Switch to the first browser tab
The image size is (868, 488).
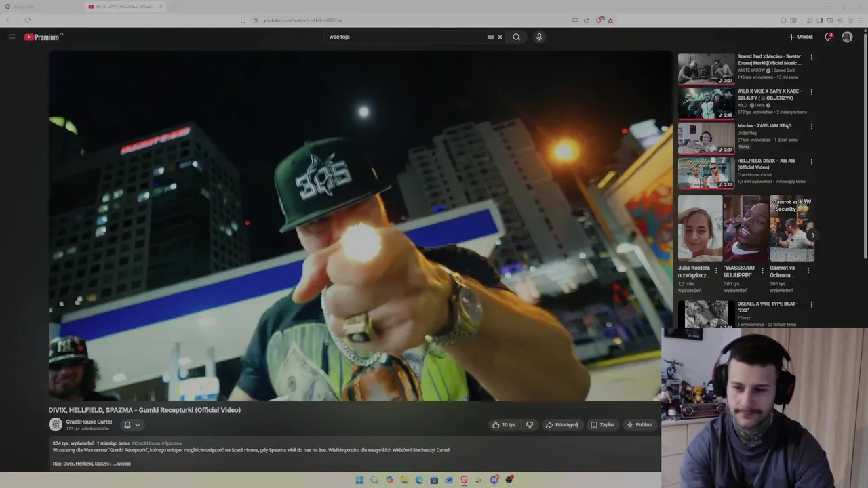click(41, 7)
